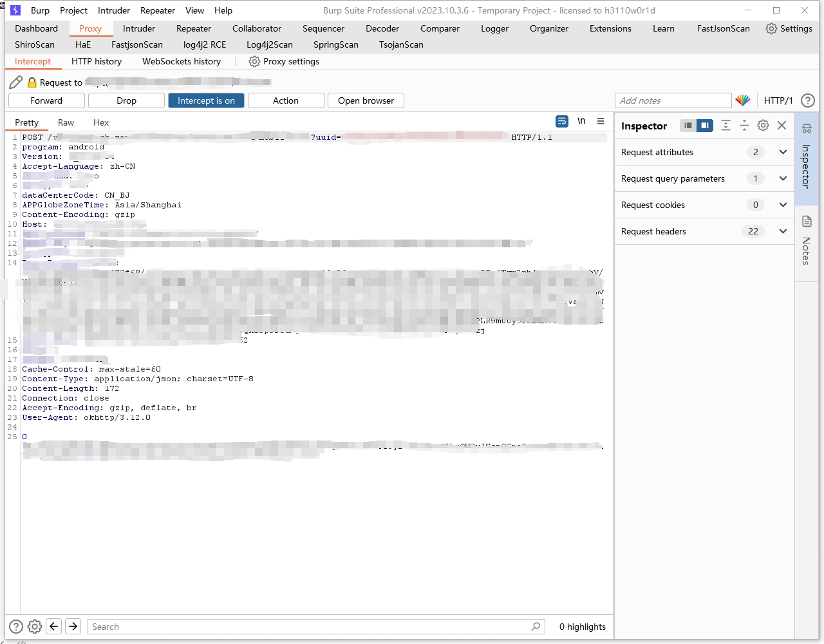Select the Hex view tab

(x=101, y=122)
